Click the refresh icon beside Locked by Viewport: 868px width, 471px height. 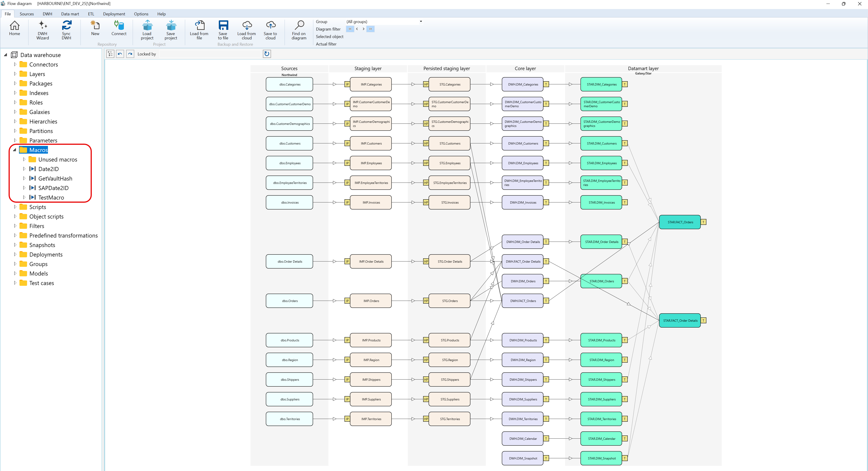(267, 54)
